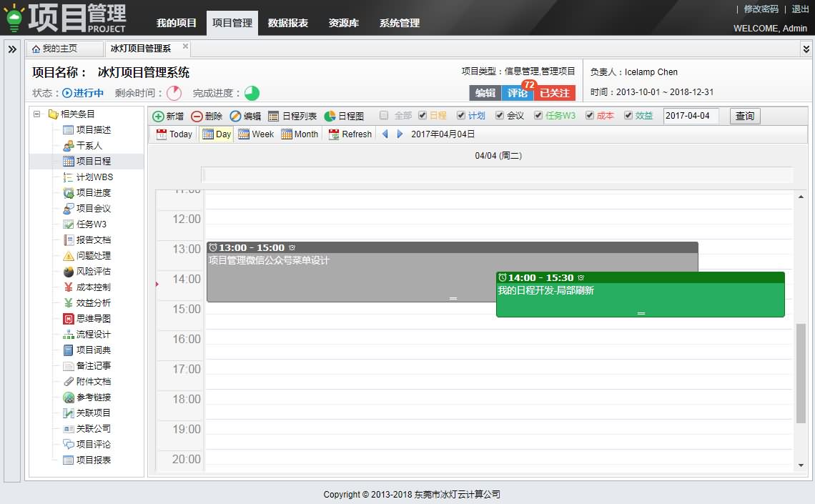The width and height of the screenshot is (815, 504).
Task: Toggle 会议 filter checkbox
Action: pyautogui.click(x=500, y=115)
